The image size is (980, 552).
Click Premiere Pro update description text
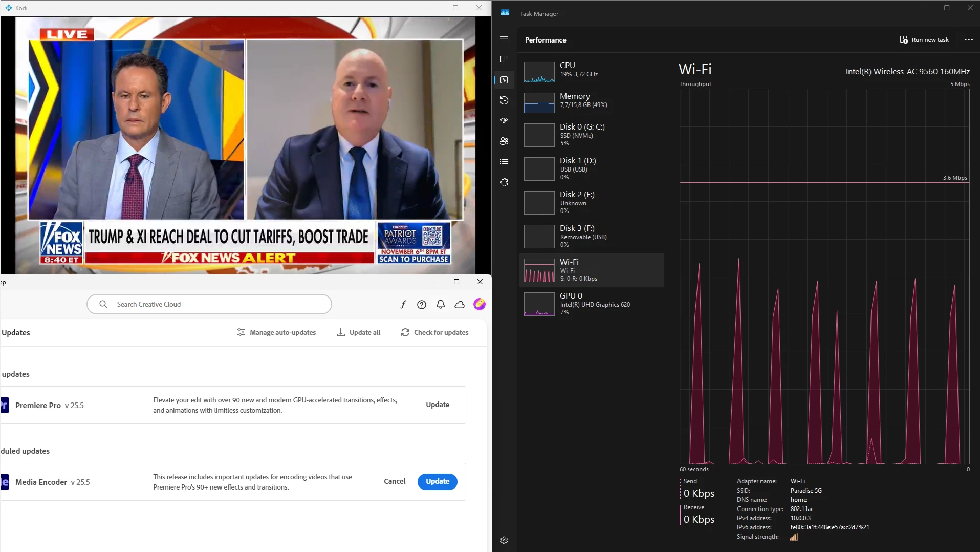(275, 405)
